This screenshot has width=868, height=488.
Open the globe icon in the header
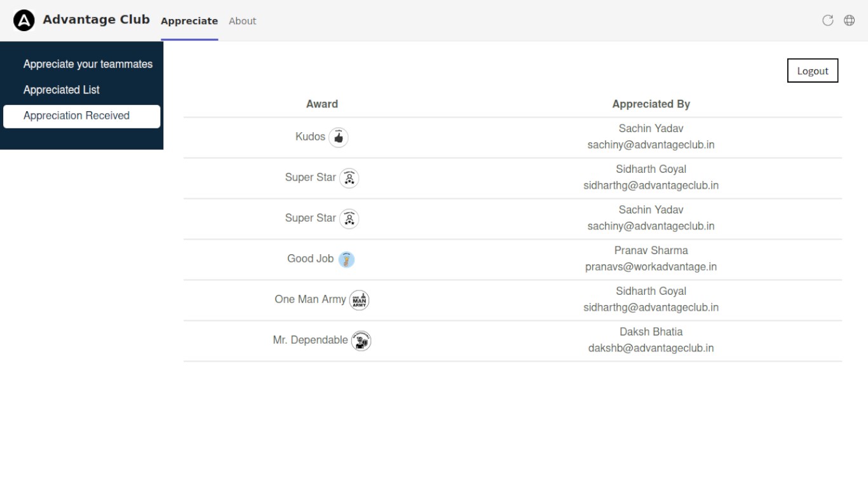(849, 20)
